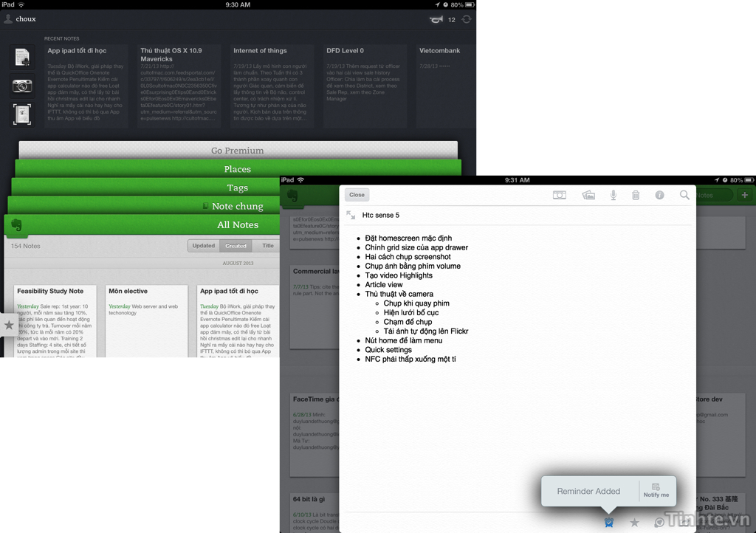Tap Notify me in the reminder popup
Image resolution: width=756 pixels, height=533 pixels.
pos(656,491)
